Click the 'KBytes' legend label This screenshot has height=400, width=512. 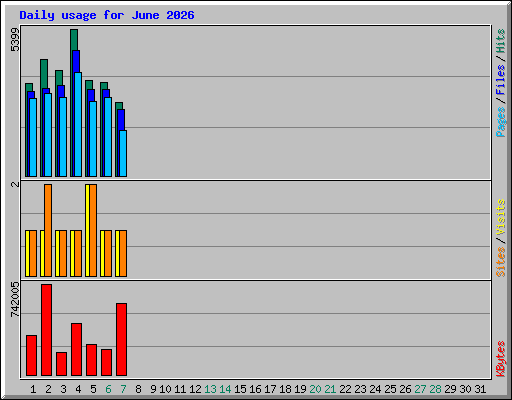[x=500, y=359]
